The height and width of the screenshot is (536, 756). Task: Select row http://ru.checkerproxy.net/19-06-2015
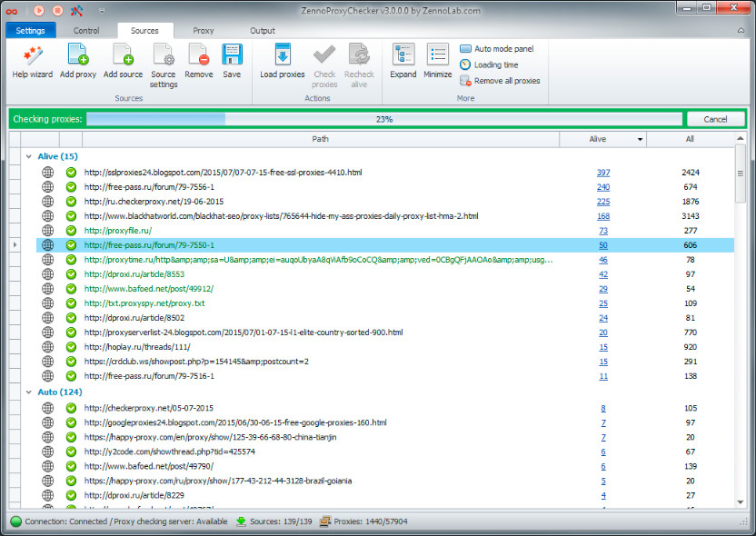tap(385, 202)
